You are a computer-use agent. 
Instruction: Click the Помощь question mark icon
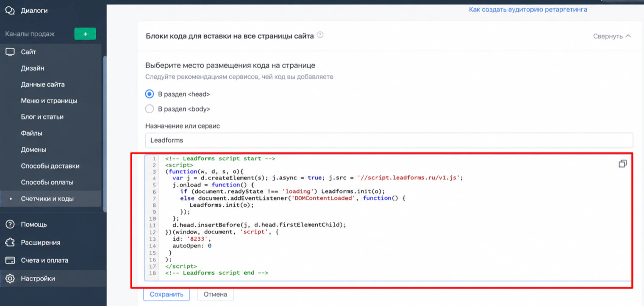coord(10,224)
